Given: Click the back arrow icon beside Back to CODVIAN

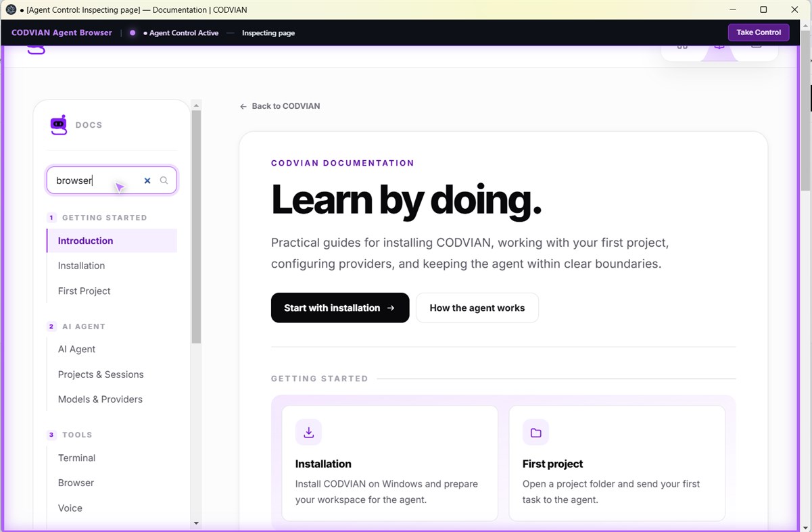Looking at the screenshot, I should (243, 106).
